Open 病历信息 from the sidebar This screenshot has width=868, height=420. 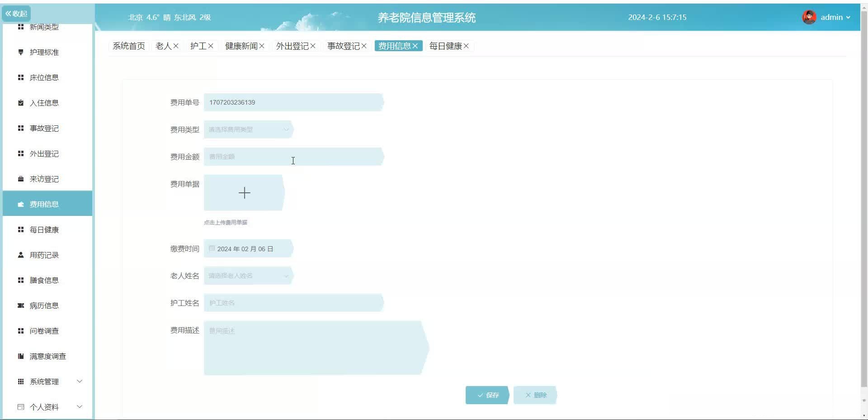20,305
